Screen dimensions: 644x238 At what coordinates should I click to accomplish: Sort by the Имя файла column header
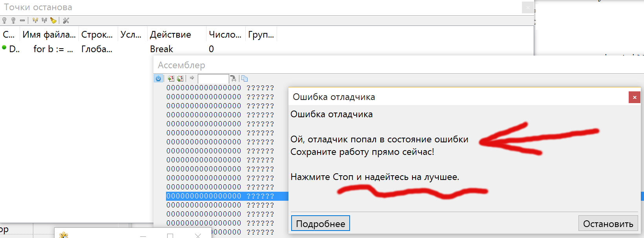pyautogui.click(x=49, y=35)
